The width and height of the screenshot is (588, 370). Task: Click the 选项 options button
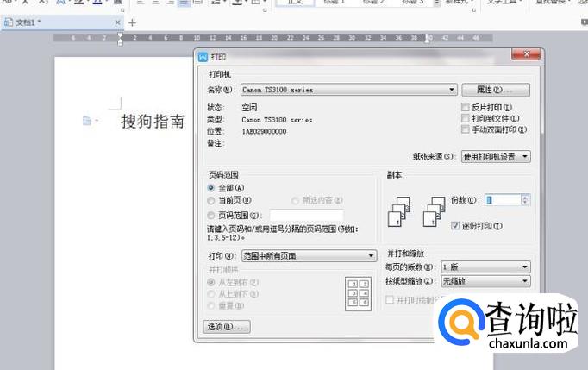(227, 327)
